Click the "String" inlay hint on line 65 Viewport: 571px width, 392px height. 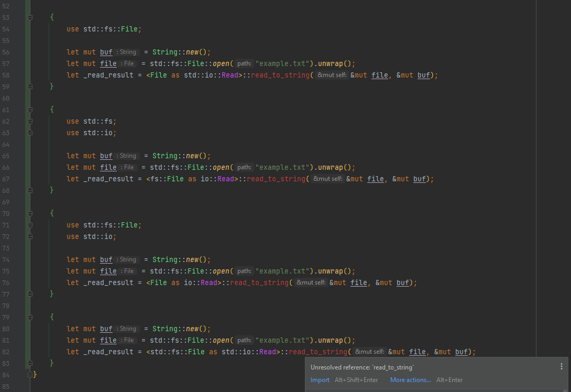127,156
